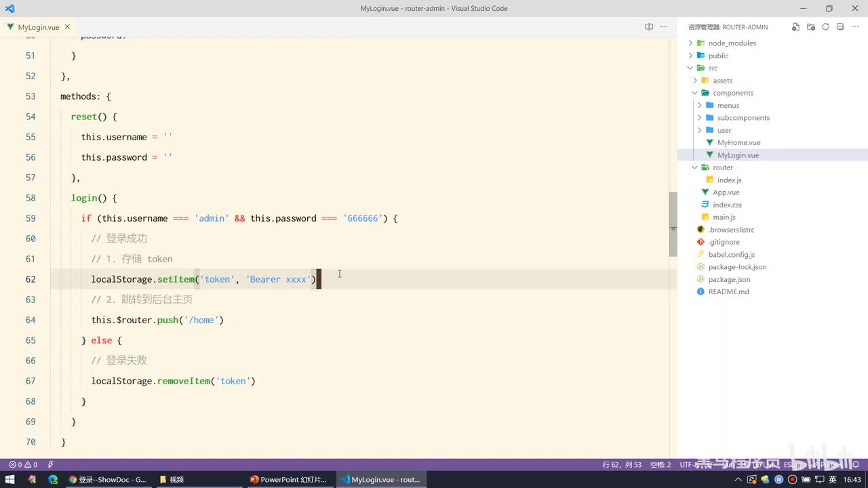Click the info icon beside README.md
Image resolution: width=868 pixels, height=488 pixels.
(701, 291)
